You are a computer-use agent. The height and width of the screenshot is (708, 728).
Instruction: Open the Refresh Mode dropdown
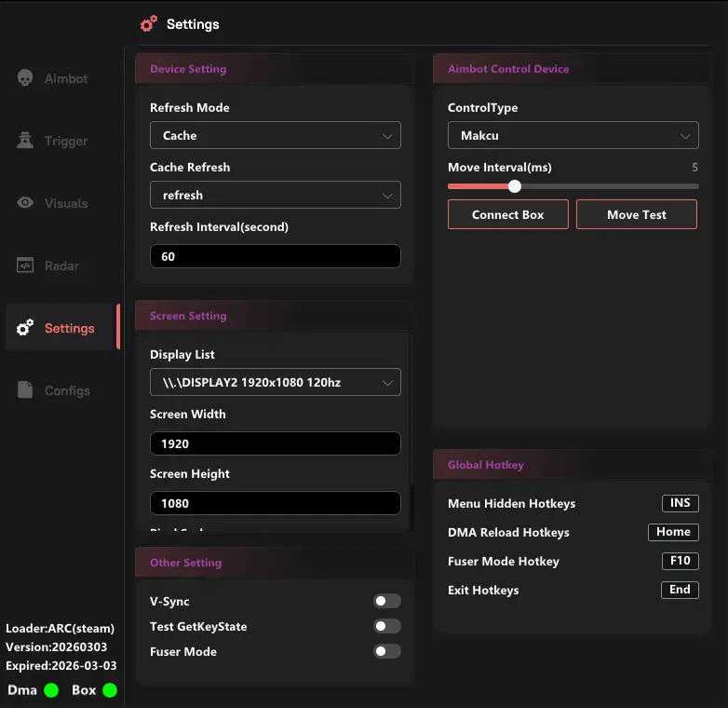[x=275, y=136]
